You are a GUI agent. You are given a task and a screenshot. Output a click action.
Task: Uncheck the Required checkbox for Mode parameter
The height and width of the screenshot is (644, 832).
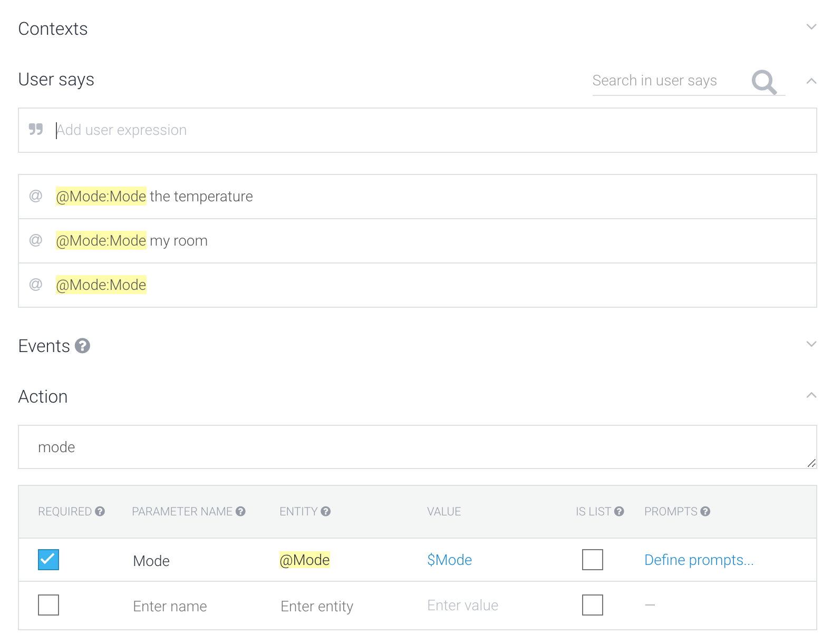(x=49, y=560)
